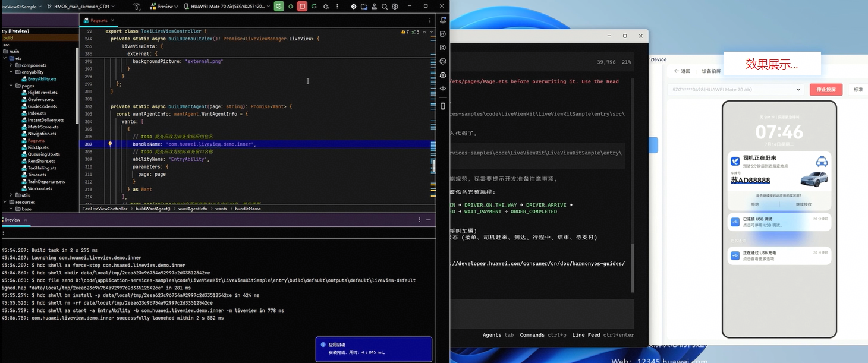Collapse the entryability folder in the project tree
This screenshot has height=363, width=868.
pos(11,72)
